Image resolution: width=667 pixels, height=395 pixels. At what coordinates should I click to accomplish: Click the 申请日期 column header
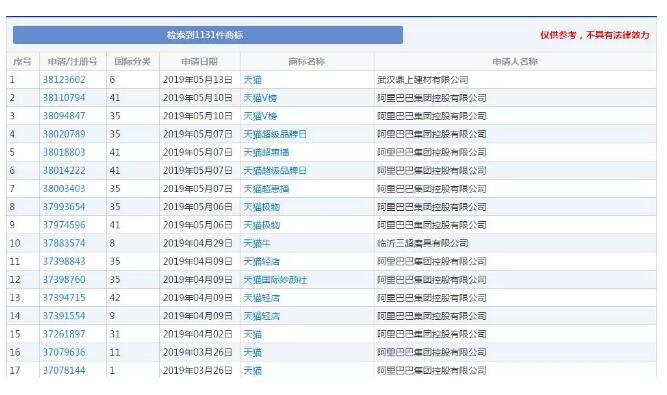200,62
